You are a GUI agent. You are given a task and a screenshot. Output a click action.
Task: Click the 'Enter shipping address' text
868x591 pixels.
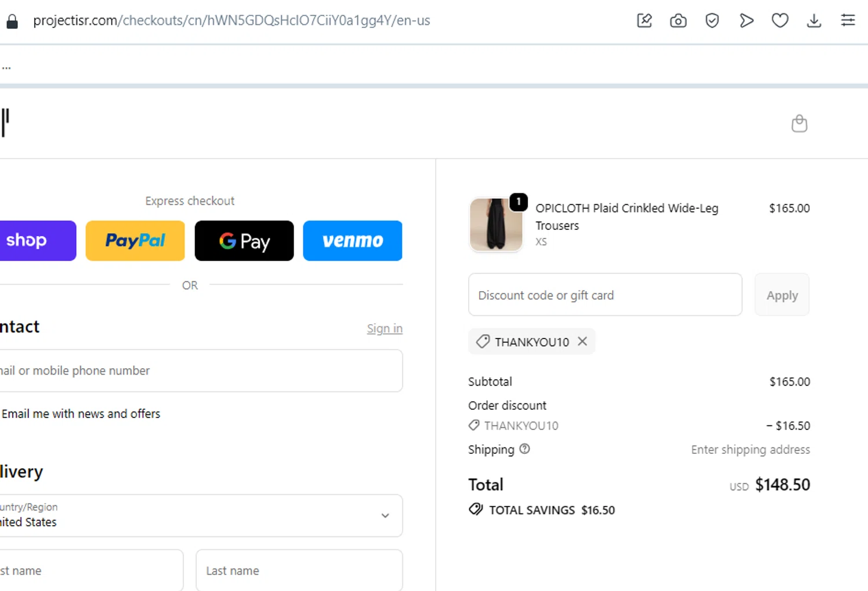(x=751, y=449)
